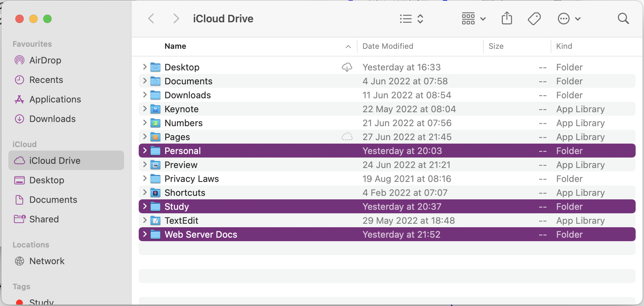Click date '19 Aug 2021 at 08:16'
The width and height of the screenshot is (644, 306).
pyautogui.click(x=407, y=179)
